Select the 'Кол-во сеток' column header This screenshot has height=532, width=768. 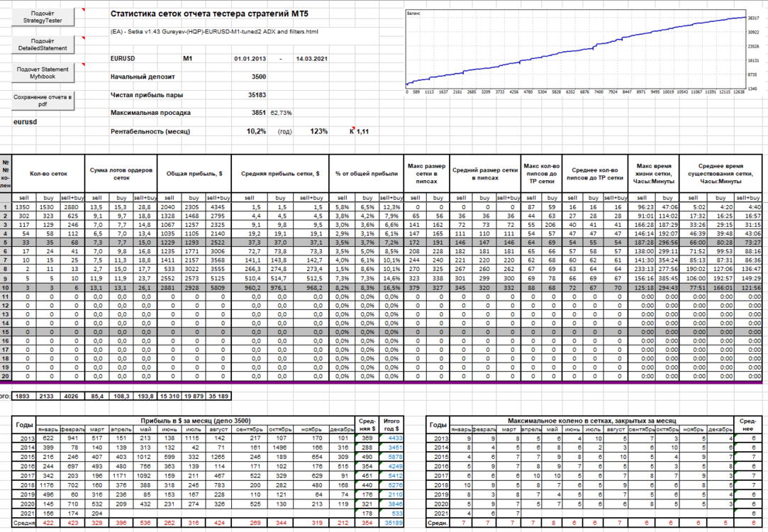(x=48, y=173)
